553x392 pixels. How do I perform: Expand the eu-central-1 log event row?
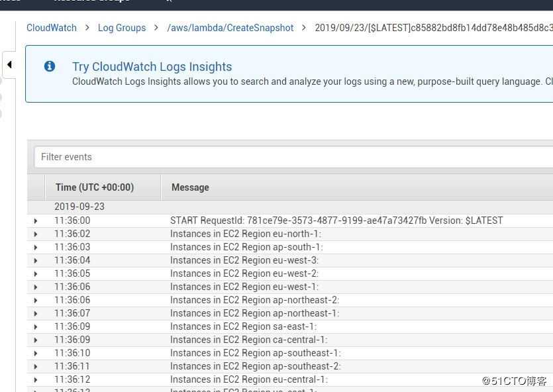(x=36, y=380)
